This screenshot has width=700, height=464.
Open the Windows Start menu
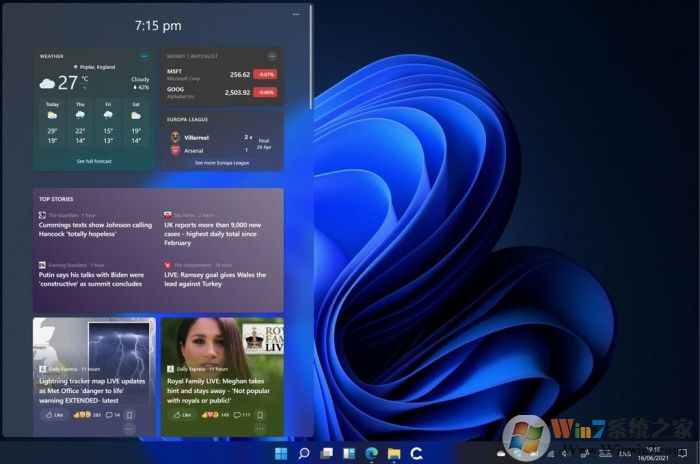tap(281, 454)
